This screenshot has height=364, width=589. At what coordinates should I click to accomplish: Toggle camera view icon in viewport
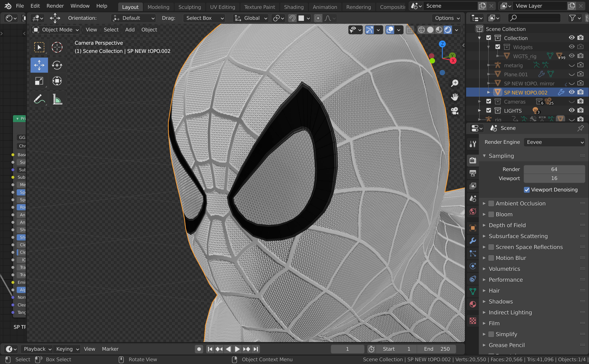click(454, 111)
